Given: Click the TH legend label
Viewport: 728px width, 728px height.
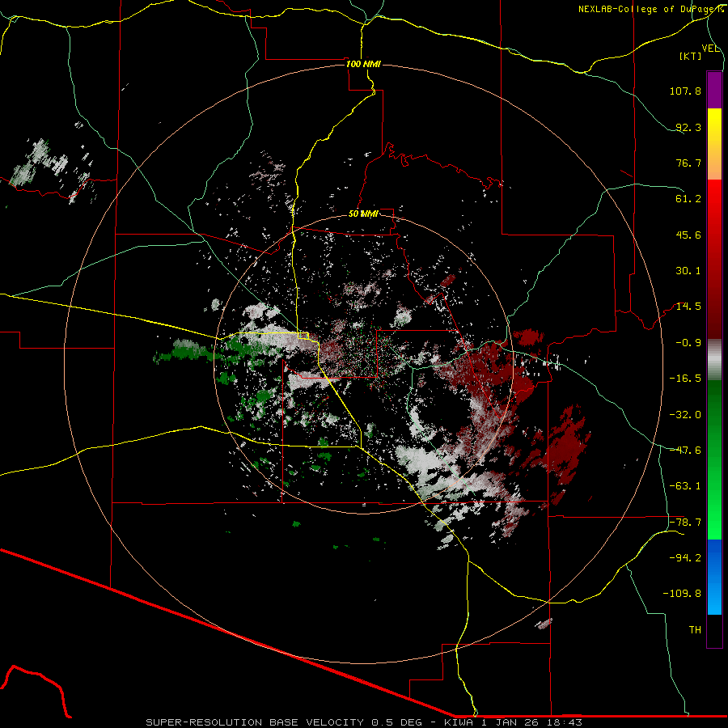Looking at the screenshot, I should [695, 630].
